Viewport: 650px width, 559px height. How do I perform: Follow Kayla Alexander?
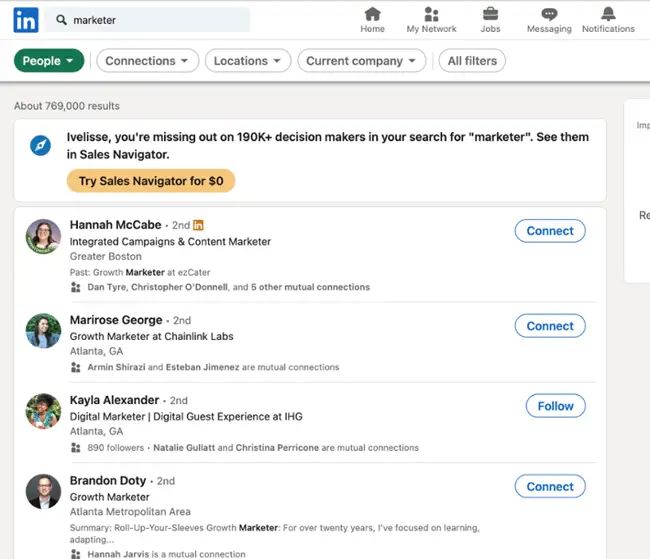pos(555,406)
